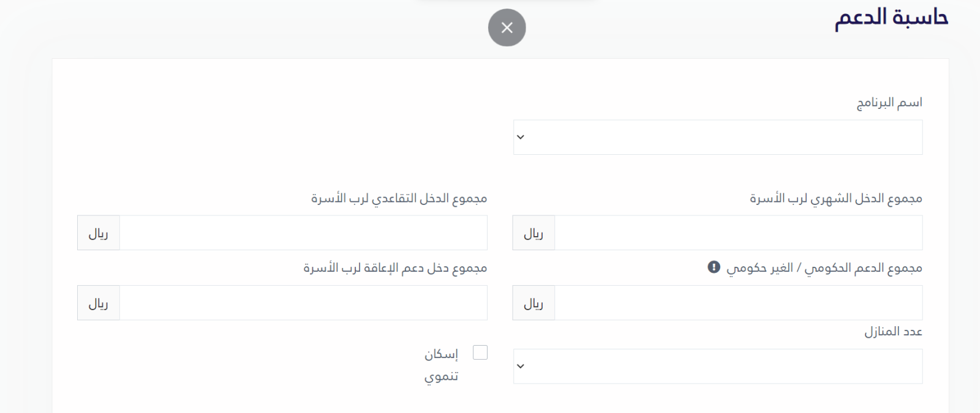Screen dimensions: 980x413
Task: Open the اسم البرنامج dropdown
Action: (x=717, y=137)
